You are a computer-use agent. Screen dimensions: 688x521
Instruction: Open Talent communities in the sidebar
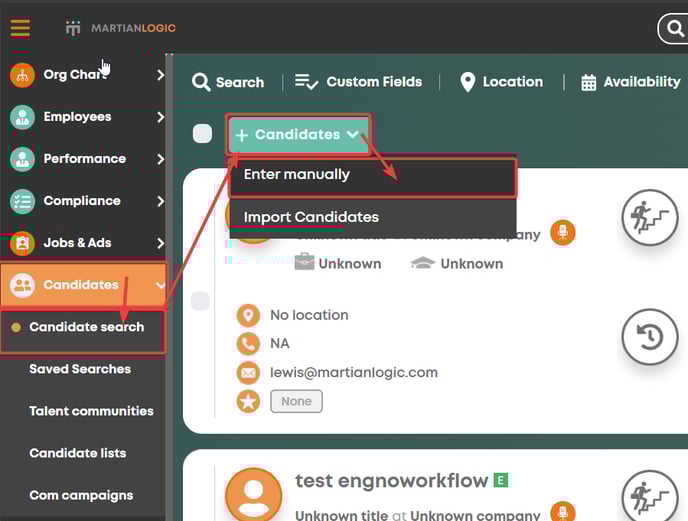91,411
